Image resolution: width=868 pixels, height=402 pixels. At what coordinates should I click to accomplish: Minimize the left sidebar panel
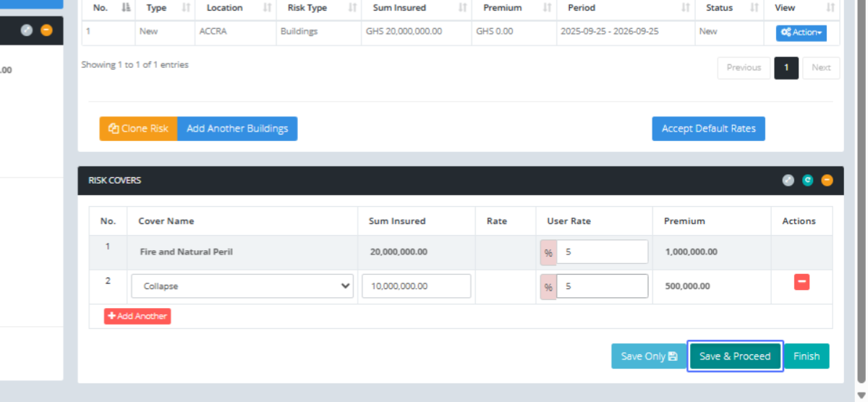(46, 30)
